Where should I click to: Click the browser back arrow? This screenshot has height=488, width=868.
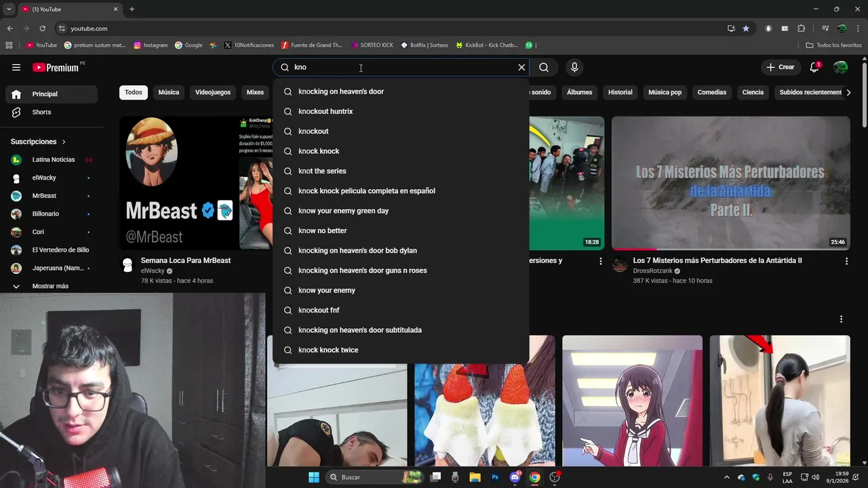[9, 28]
